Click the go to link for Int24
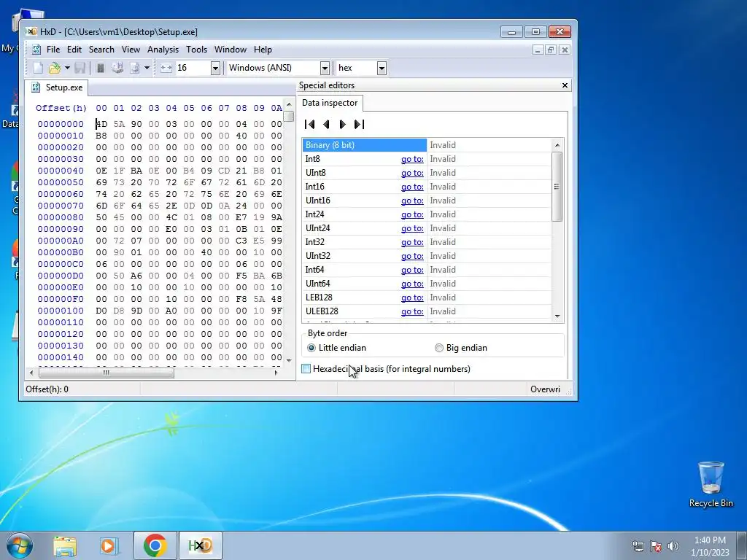747x560 pixels. [412, 214]
